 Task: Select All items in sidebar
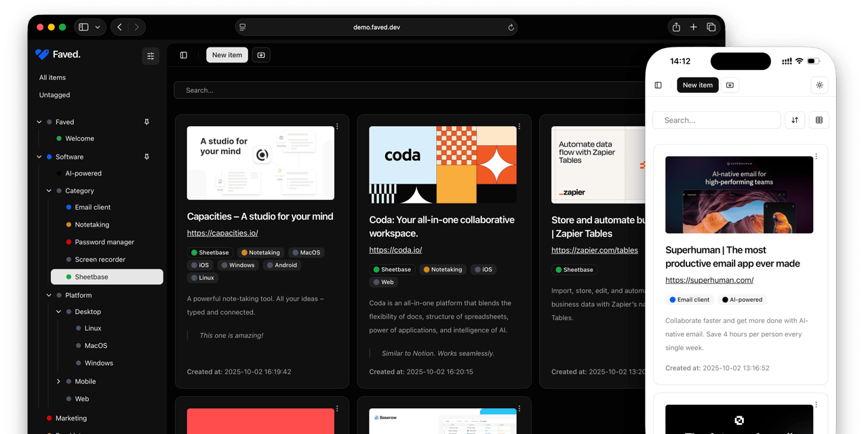click(x=53, y=77)
